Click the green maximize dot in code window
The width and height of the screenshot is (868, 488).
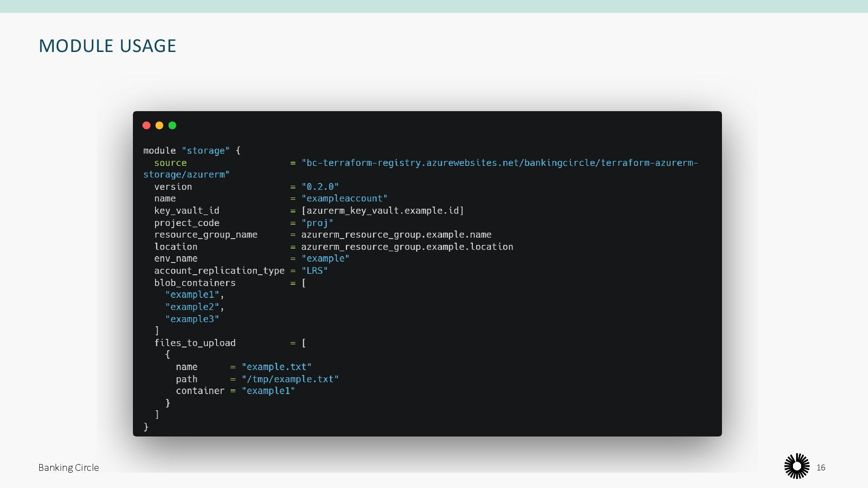(x=172, y=126)
